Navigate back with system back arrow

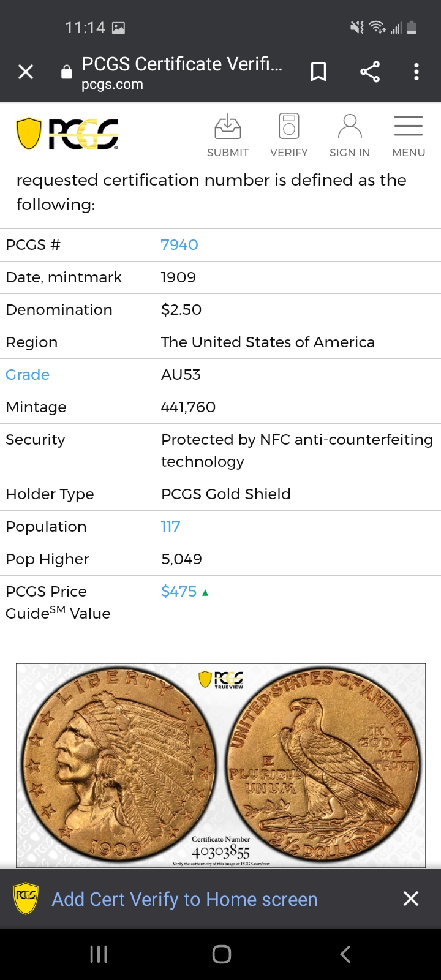tap(345, 954)
